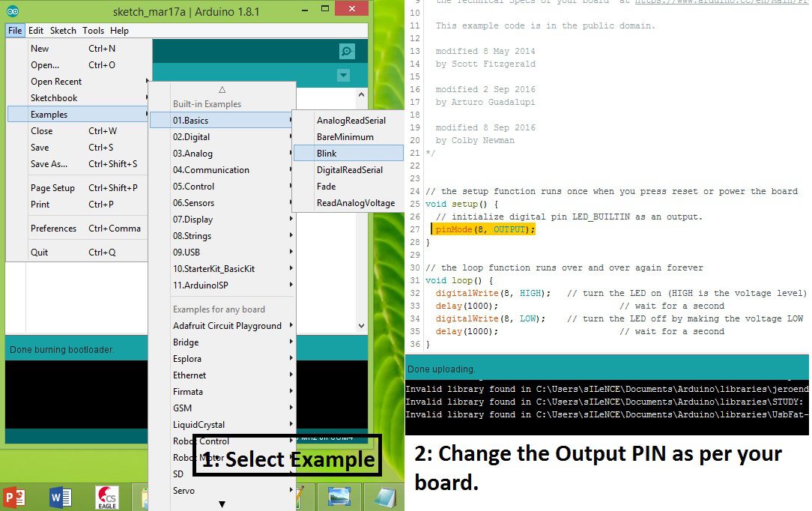Choose Quit in the File menu
Screen dimensions: 812x511
point(79,253)
